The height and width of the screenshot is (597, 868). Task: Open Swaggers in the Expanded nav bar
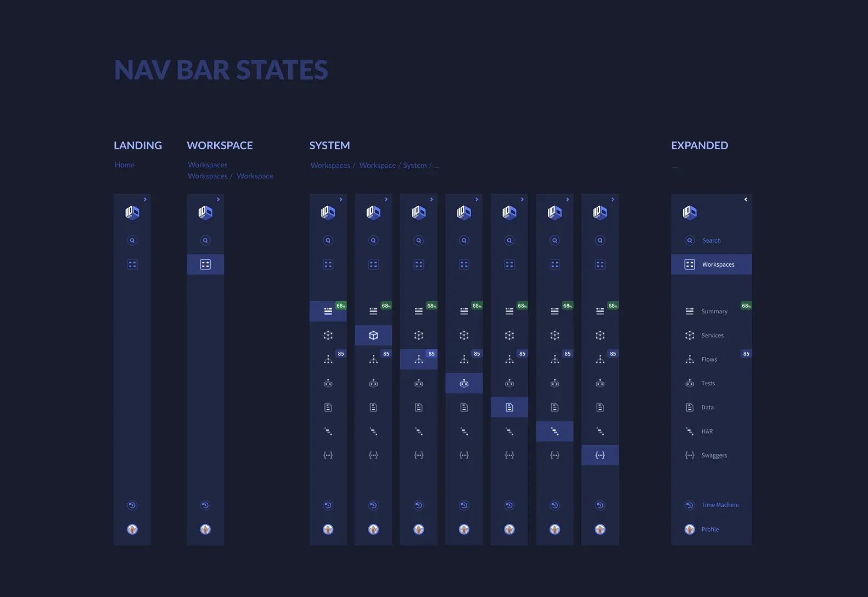[713, 455]
